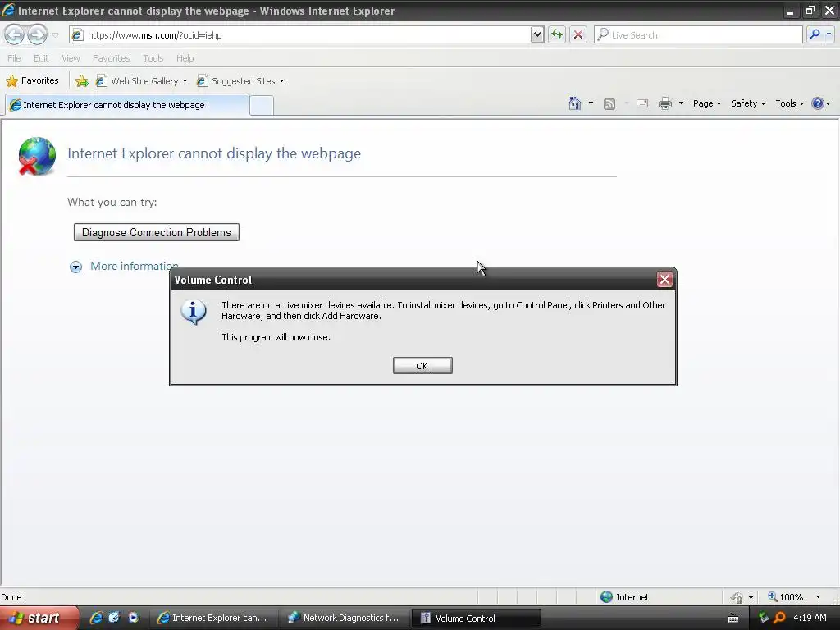
Task: Click the second Quick Launch icon
Action: pyautogui.click(x=114, y=618)
